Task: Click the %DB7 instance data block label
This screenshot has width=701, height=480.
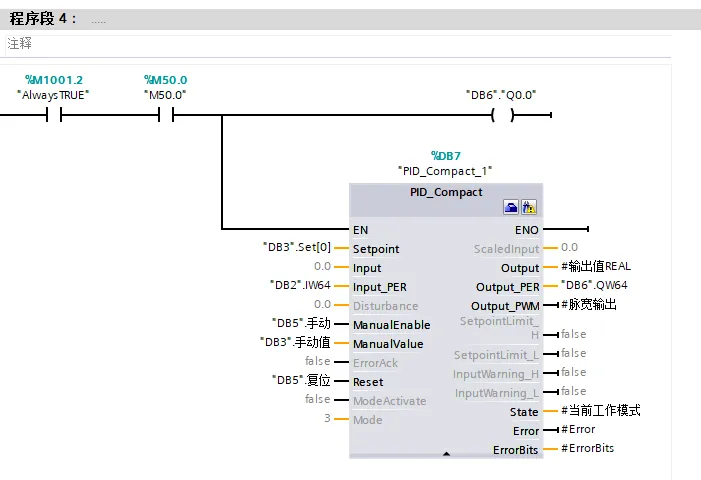Action: pos(446,156)
